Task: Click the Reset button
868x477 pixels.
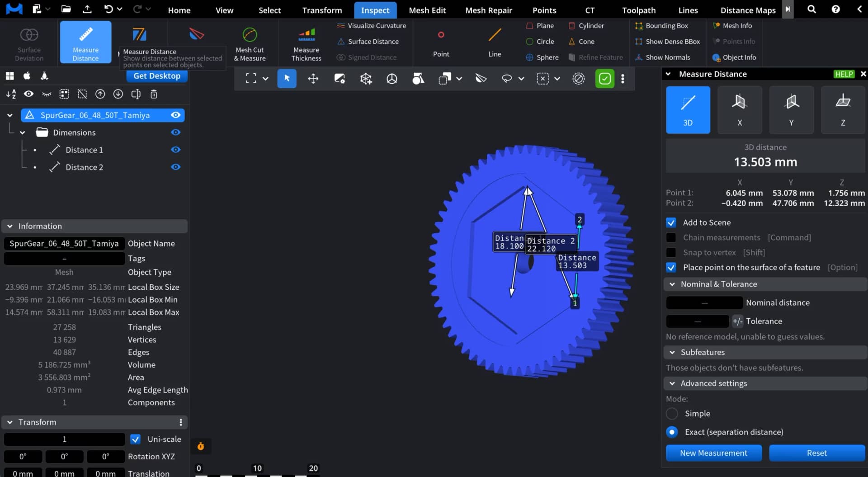Action: [x=816, y=453]
